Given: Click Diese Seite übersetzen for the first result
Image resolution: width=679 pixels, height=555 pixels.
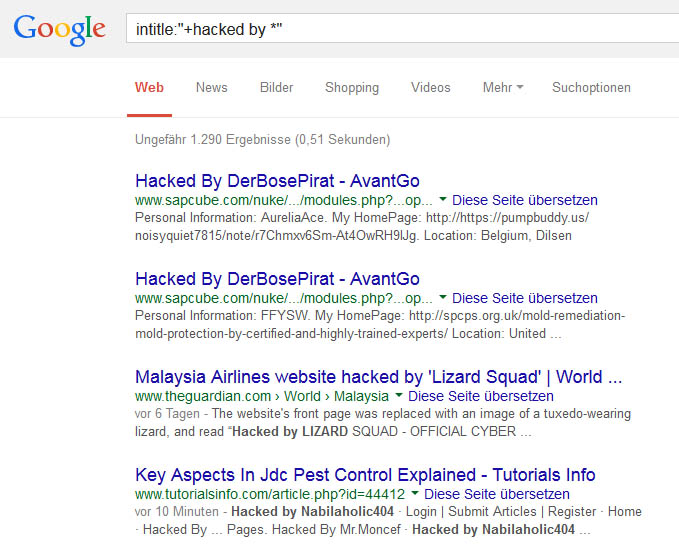Looking at the screenshot, I should [525, 200].
